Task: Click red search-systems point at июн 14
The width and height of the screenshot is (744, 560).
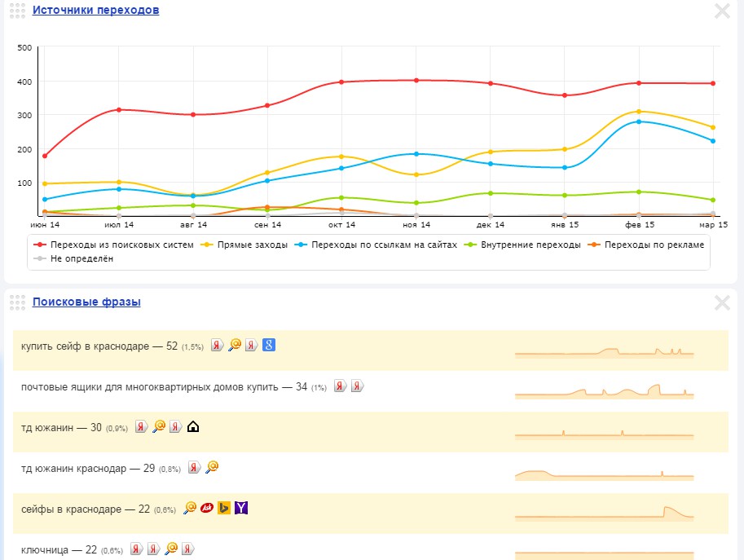Action: coord(45,156)
